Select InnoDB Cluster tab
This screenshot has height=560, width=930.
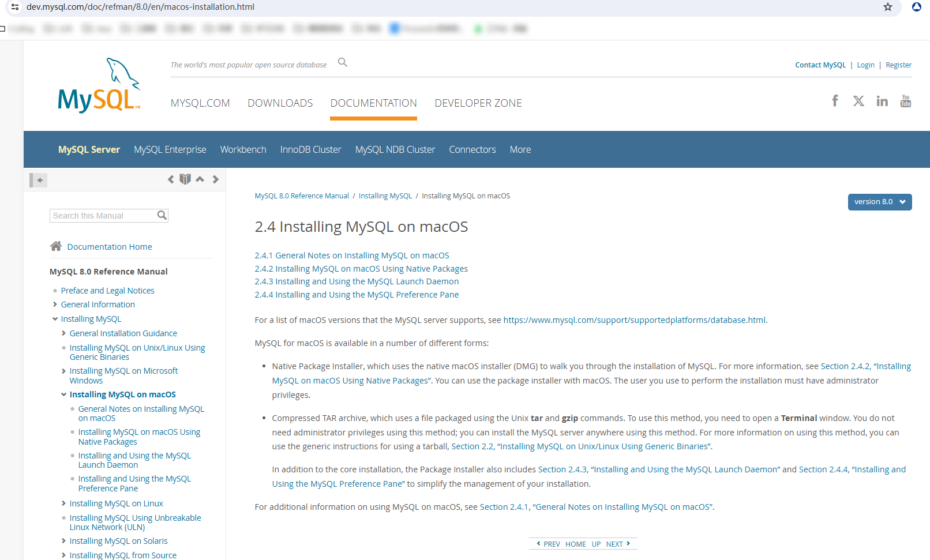point(311,149)
